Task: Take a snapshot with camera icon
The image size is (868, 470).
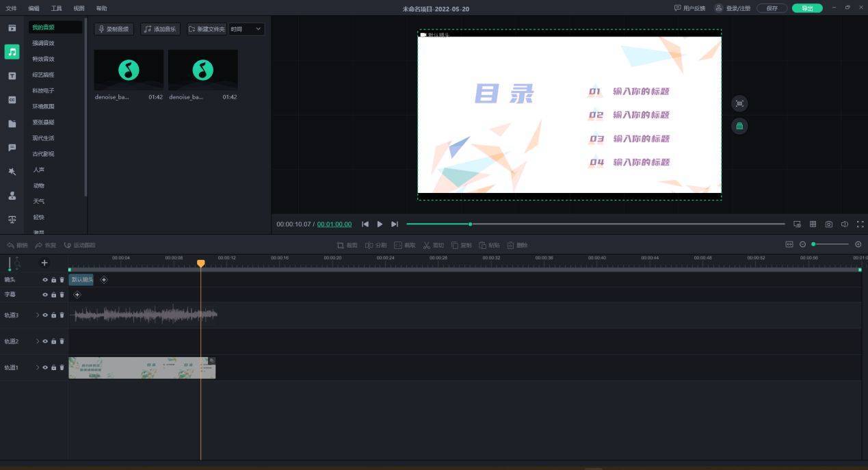Action: tap(828, 224)
